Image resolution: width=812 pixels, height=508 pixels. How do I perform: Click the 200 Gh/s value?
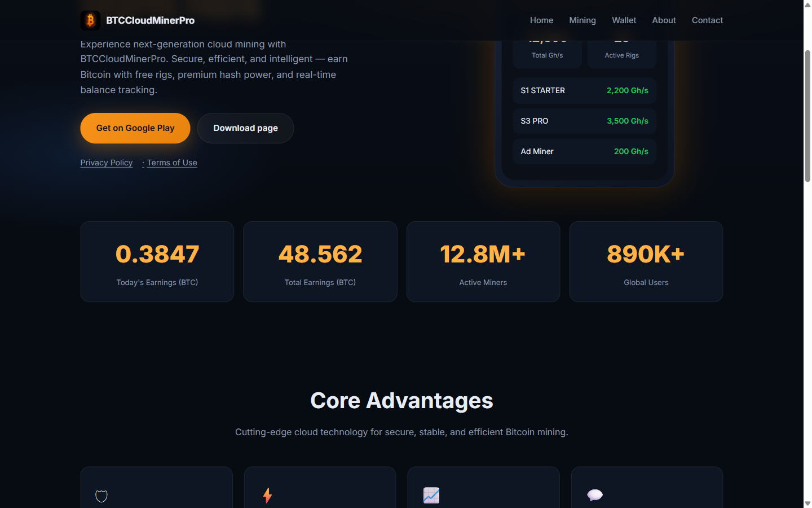click(x=631, y=151)
